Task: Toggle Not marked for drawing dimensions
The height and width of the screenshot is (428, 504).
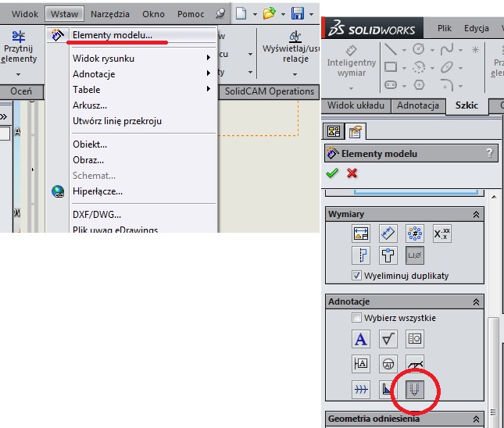Action: pyautogui.click(x=388, y=234)
